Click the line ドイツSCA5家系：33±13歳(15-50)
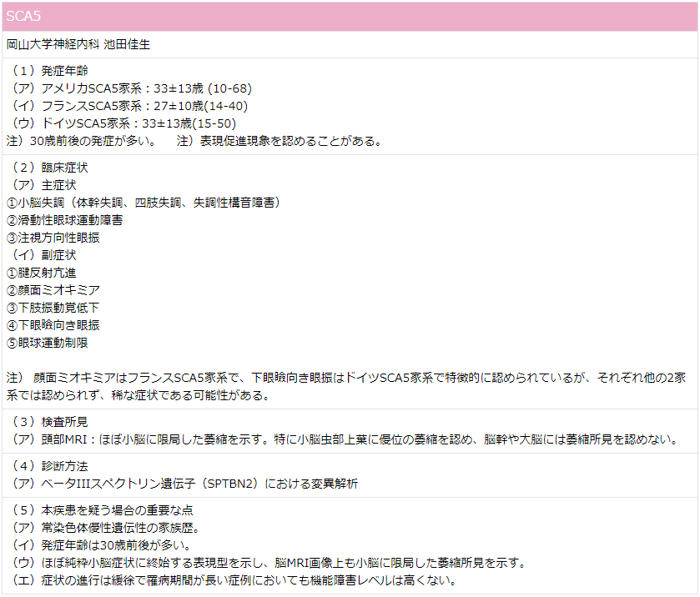 pyautogui.click(x=122, y=123)
